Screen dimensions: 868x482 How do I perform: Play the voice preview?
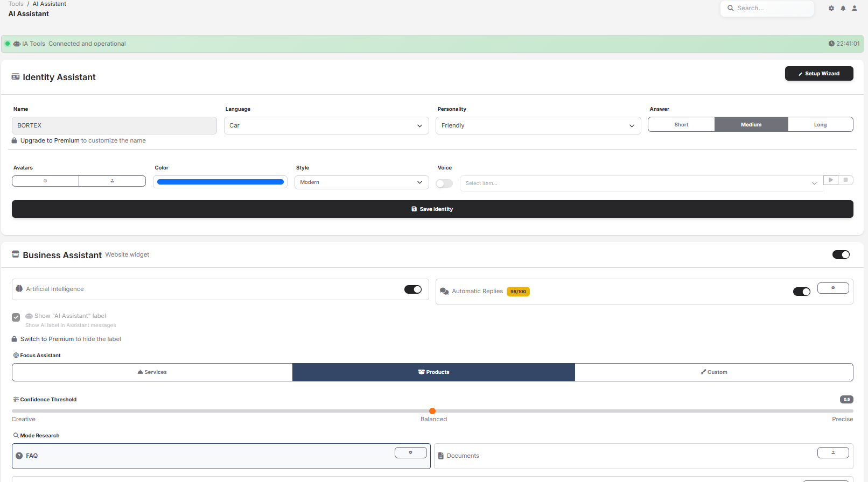831,180
